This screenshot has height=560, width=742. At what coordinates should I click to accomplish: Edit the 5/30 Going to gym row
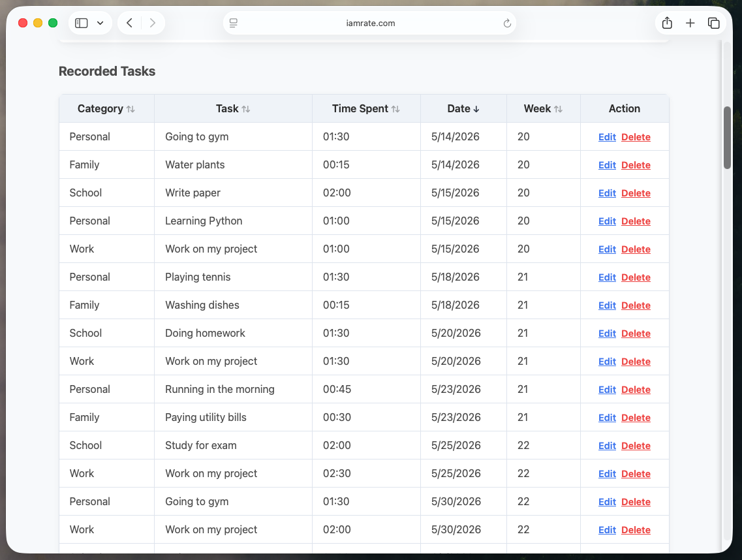coord(607,502)
